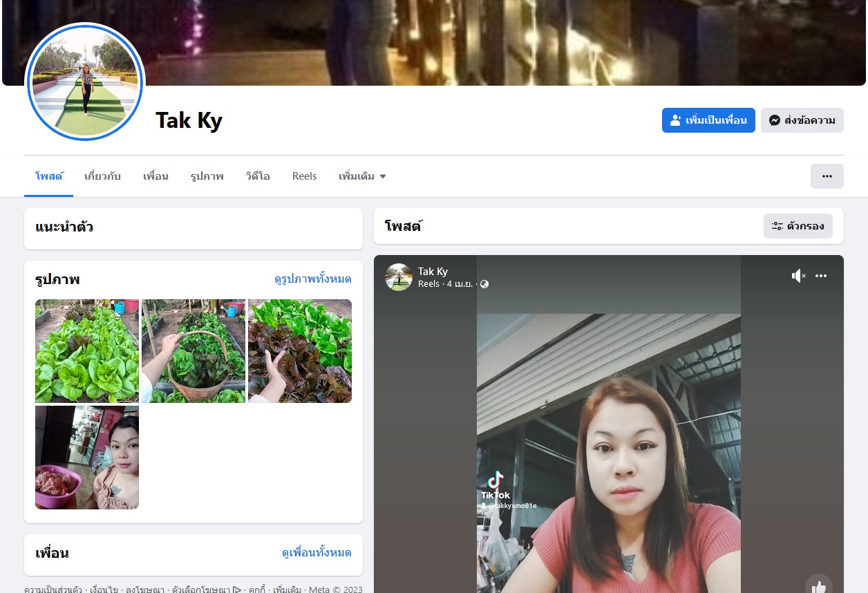Open the green lettuce garden photo
This screenshot has width=868, height=593.
[87, 351]
